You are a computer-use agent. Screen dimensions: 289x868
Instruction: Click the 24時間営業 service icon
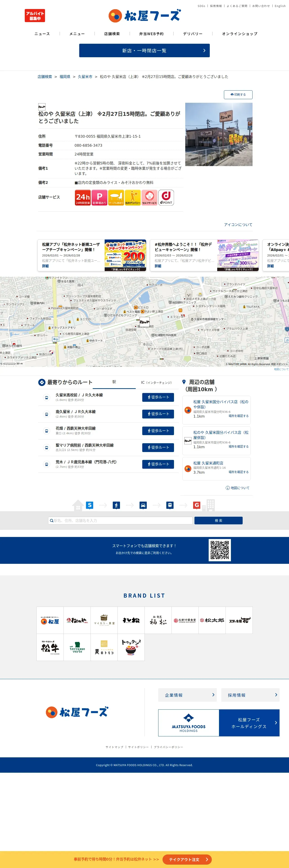coord(83,197)
